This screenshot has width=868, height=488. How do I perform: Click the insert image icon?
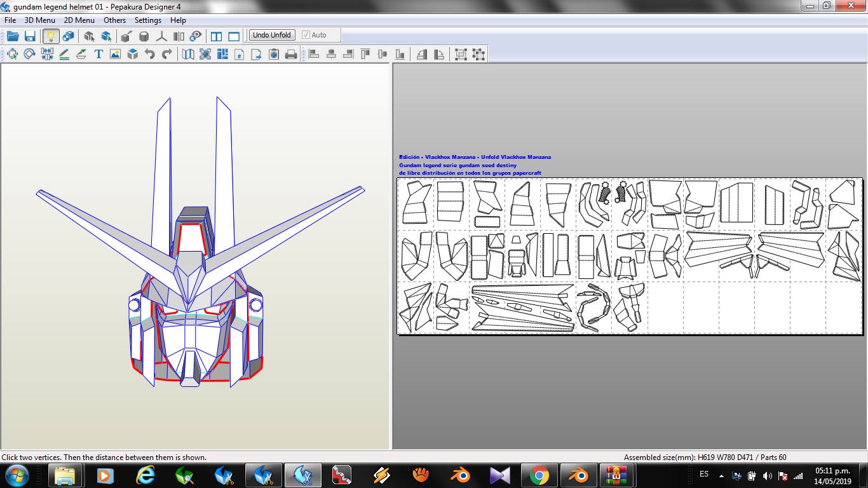click(115, 54)
